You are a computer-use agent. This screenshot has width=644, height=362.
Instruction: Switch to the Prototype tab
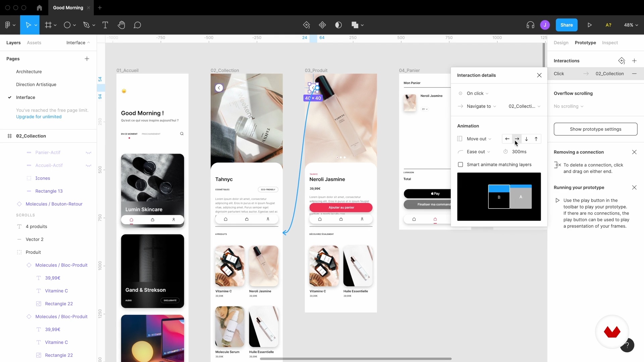pos(585,43)
